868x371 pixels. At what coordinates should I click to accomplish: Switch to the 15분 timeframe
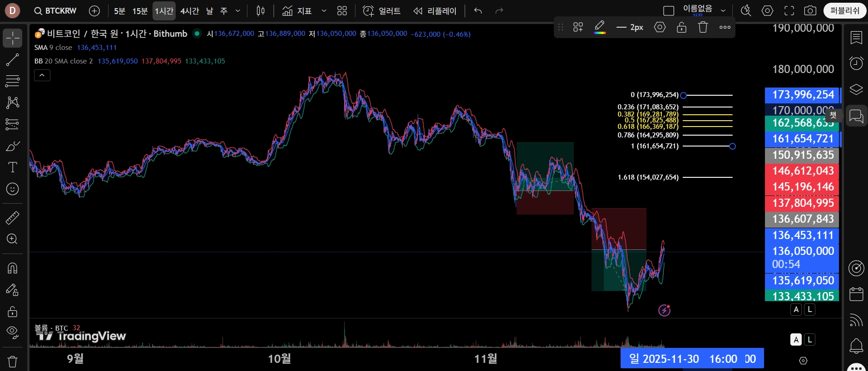140,11
